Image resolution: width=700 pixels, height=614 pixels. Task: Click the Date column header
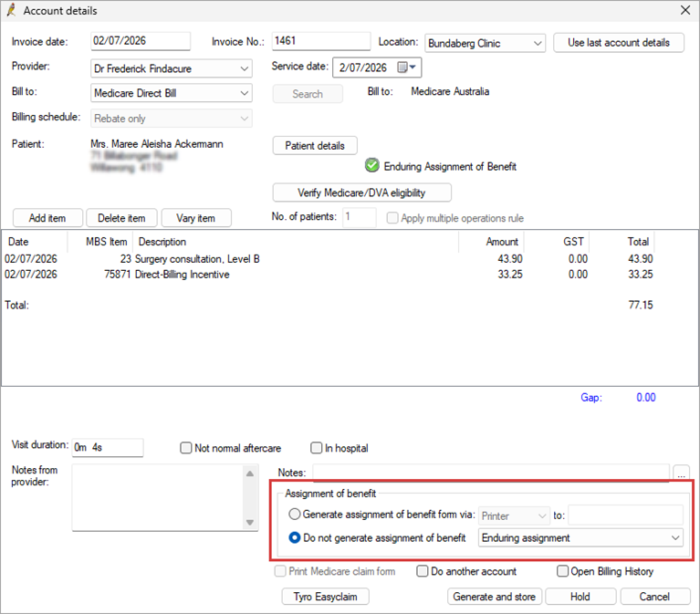[x=35, y=242]
